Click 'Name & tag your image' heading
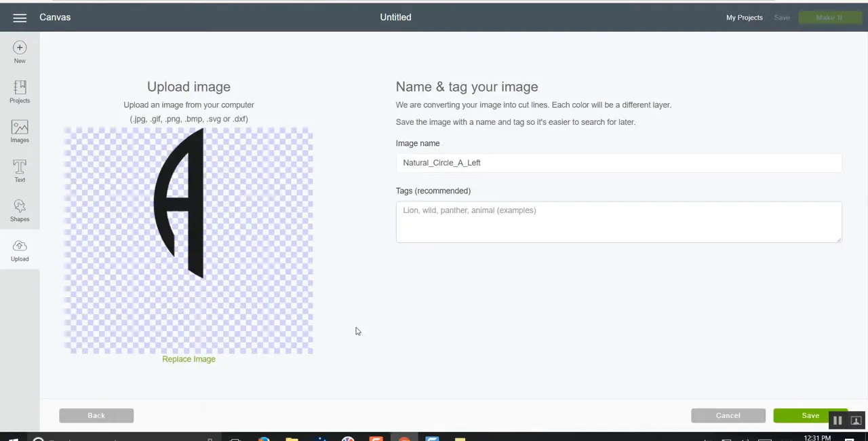This screenshot has width=868, height=441. 467,87
